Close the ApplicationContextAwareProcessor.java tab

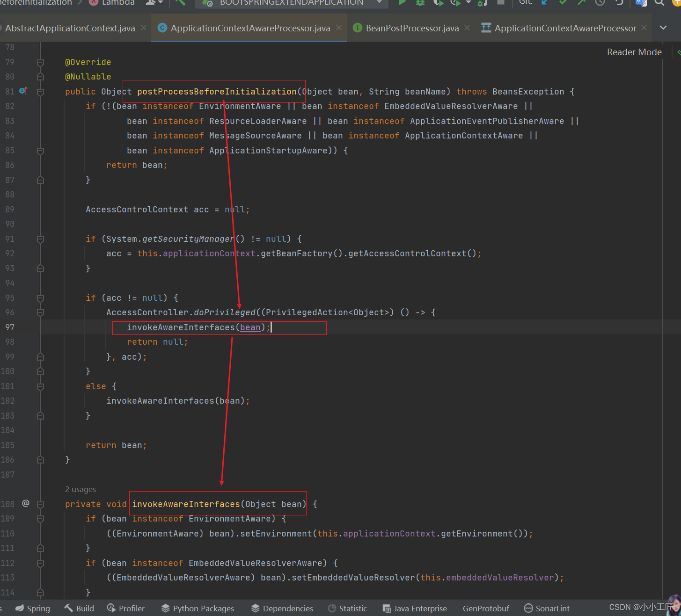pos(339,28)
